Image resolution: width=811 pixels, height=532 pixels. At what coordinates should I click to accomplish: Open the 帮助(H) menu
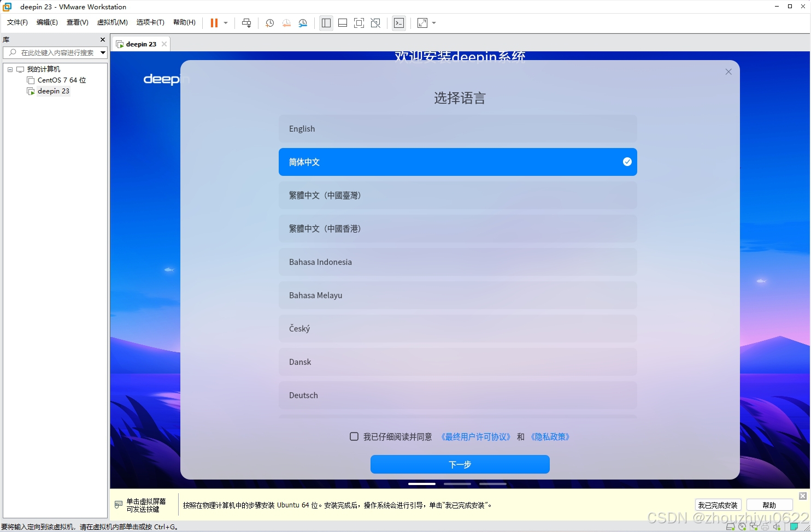click(184, 22)
